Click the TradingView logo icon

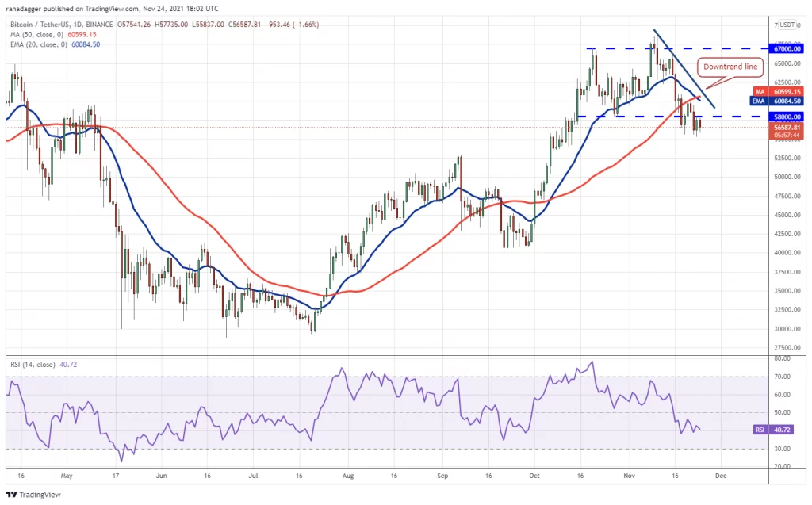10,493
